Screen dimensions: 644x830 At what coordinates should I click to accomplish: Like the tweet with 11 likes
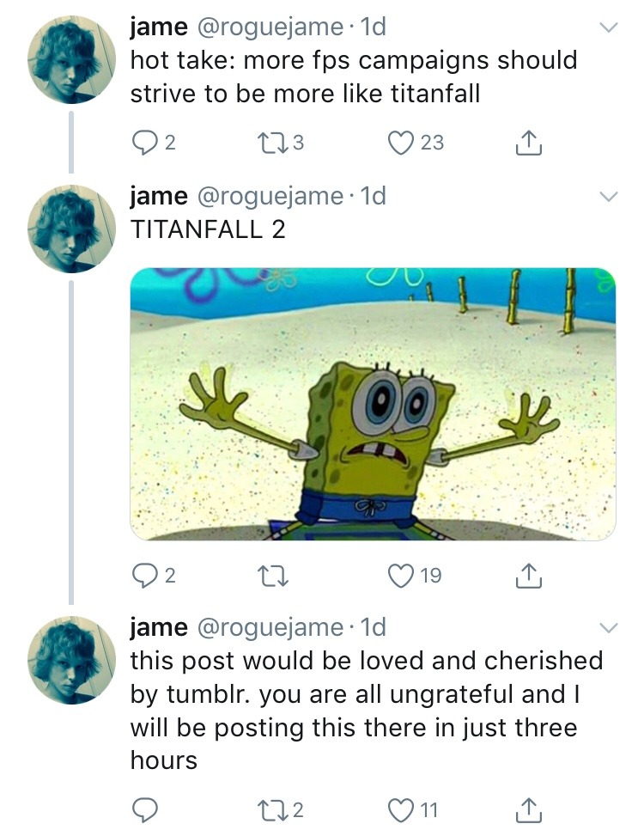399,809
